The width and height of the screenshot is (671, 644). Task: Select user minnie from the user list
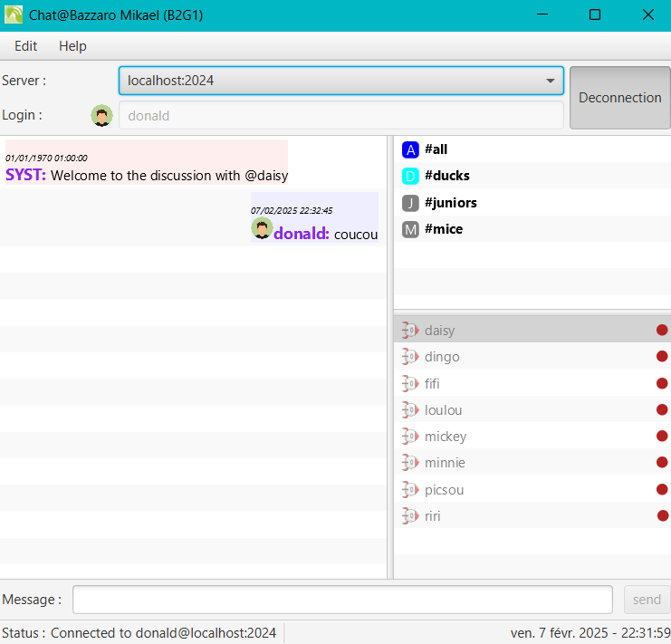[x=445, y=463]
